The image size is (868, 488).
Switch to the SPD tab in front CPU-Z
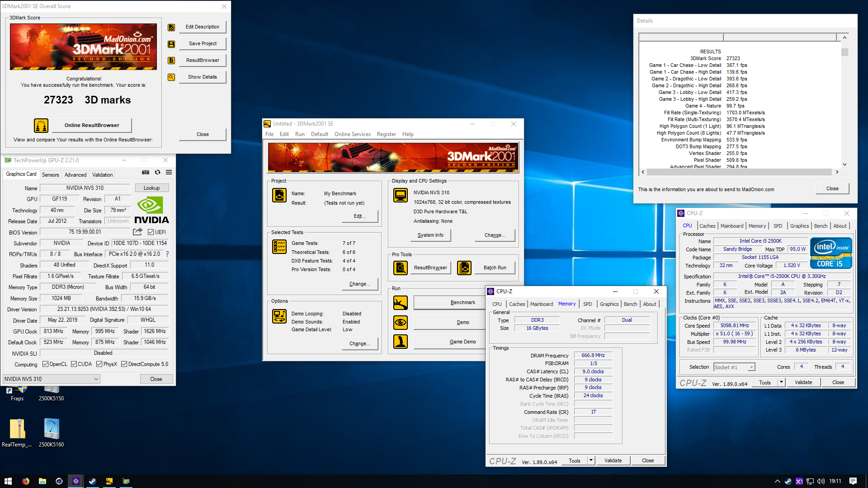click(587, 304)
